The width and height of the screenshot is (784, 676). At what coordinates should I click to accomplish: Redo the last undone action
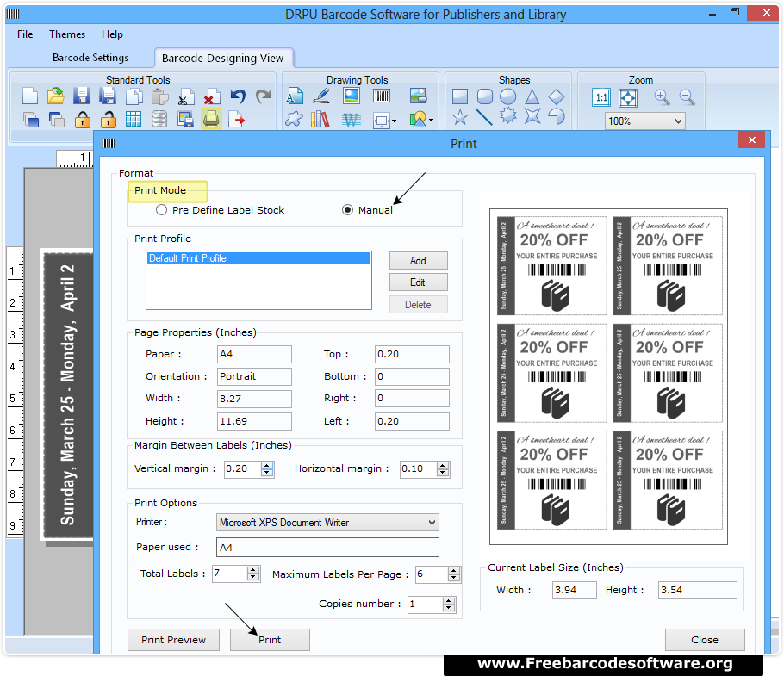pos(263,96)
